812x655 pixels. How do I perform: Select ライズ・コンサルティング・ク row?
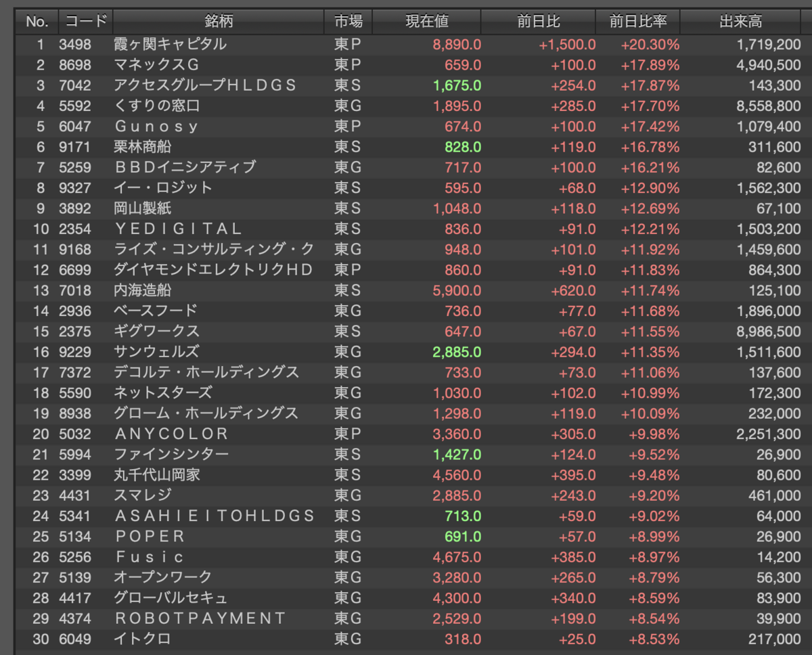(409, 250)
